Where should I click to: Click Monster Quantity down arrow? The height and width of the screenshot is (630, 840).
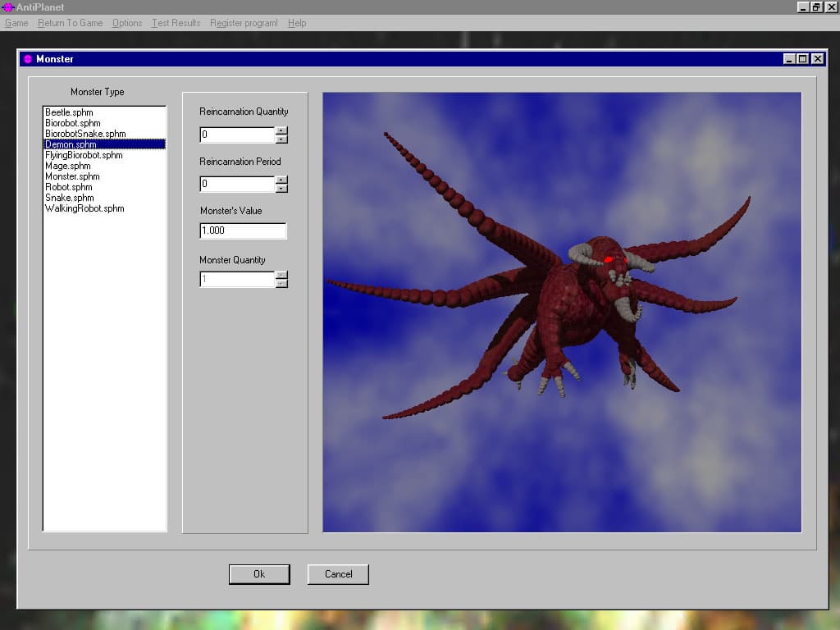click(x=282, y=283)
